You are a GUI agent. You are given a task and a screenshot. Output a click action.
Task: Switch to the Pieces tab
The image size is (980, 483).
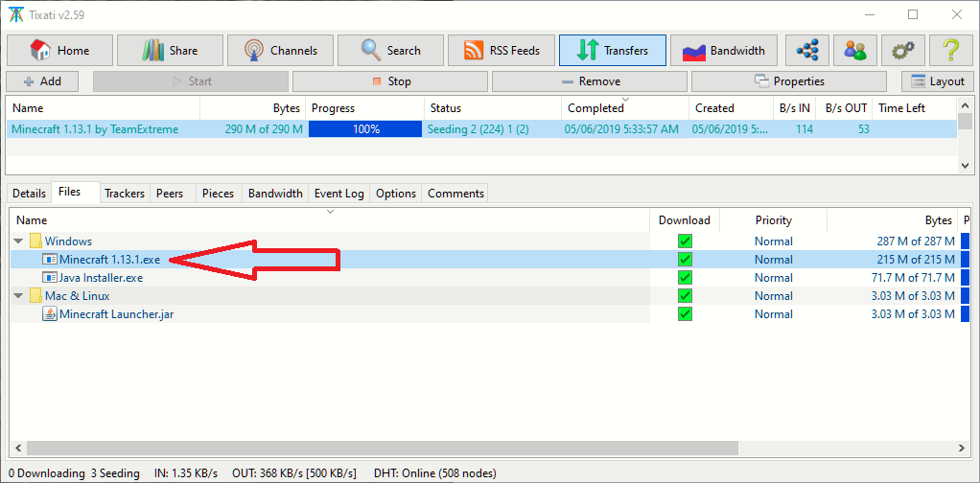tap(218, 194)
